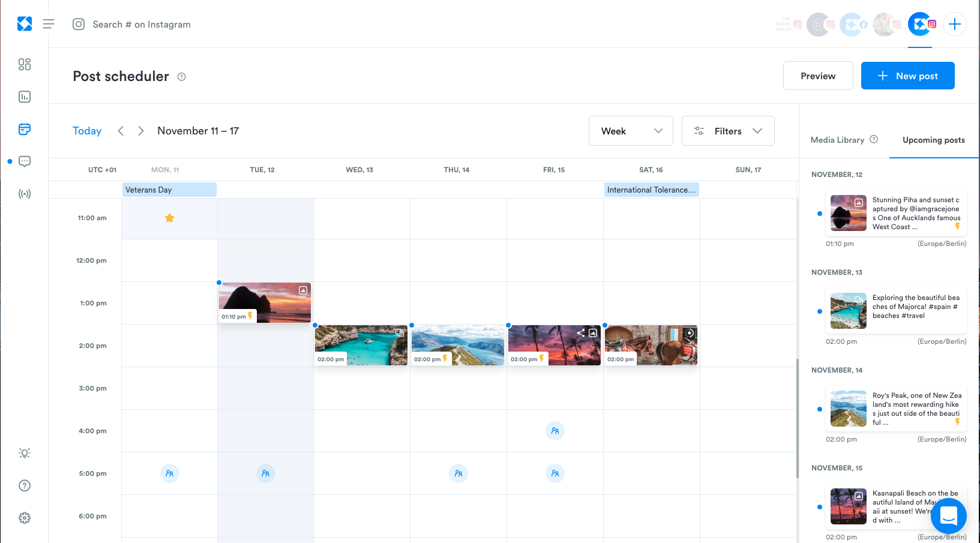Add a new profile with plus circle
Image resolution: width=980 pixels, height=543 pixels.
coord(955,25)
